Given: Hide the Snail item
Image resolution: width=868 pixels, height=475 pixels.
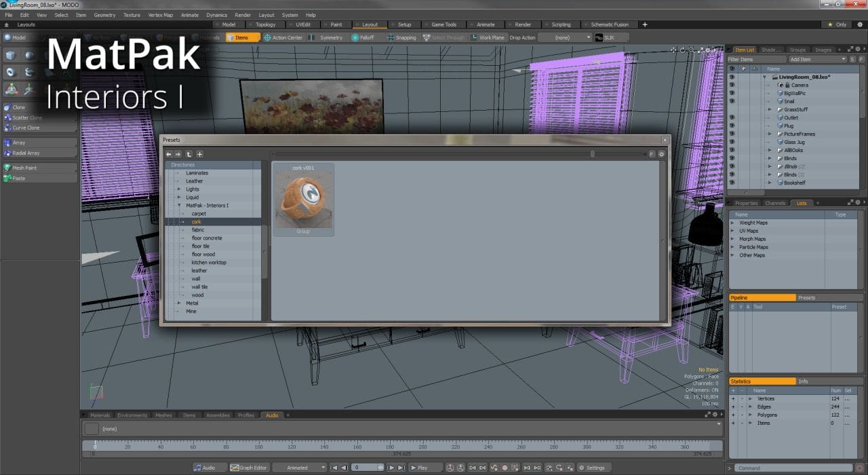Looking at the screenshot, I should click(732, 101).
